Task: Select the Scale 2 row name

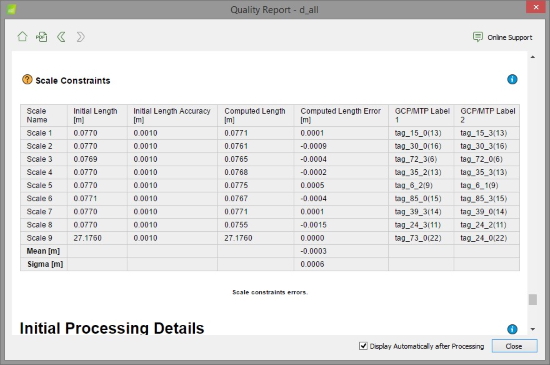Action: tap(39, 146)
